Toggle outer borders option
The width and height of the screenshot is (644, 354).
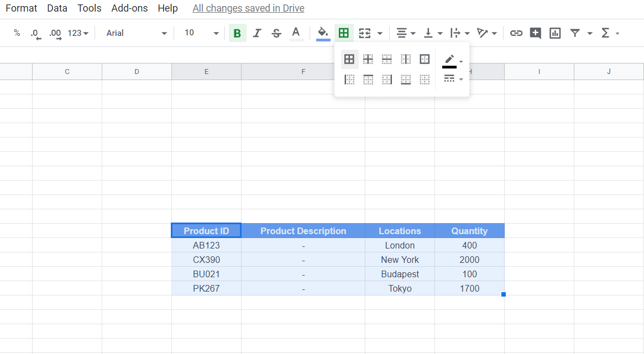click(x=425, y=59)
